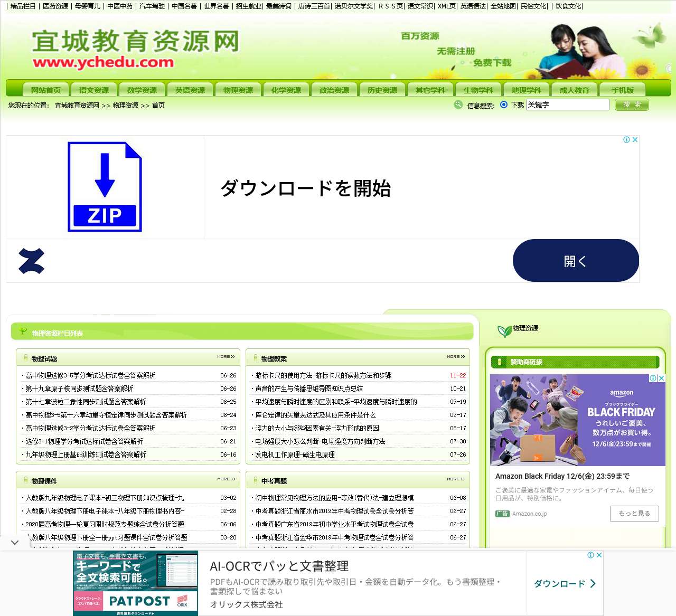This screenshot has width=676, height=616.
Task: Open the 化学资源 tab
Action: coord(286,90)
